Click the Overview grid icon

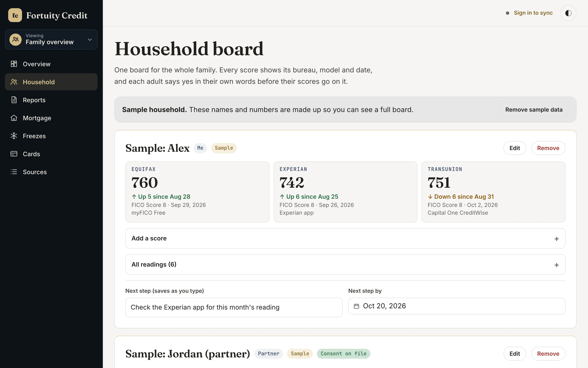coord(14,64)
